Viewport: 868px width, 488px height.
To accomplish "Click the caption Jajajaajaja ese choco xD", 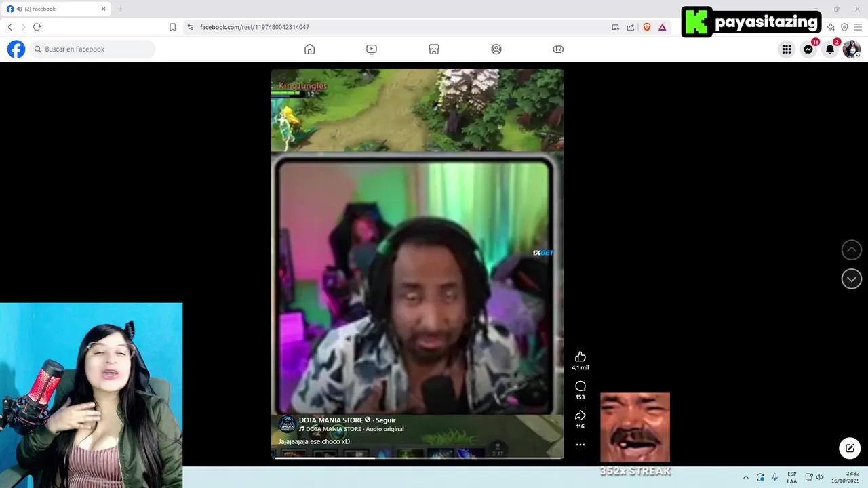I will click(x=314, y=441).
